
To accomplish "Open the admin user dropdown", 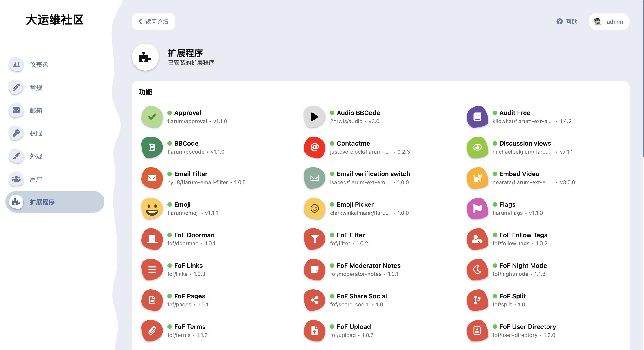I will [609, 22].
